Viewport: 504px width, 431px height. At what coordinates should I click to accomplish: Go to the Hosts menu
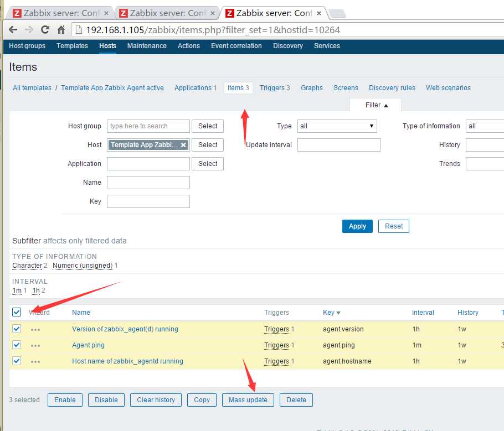tap(107, 45)
